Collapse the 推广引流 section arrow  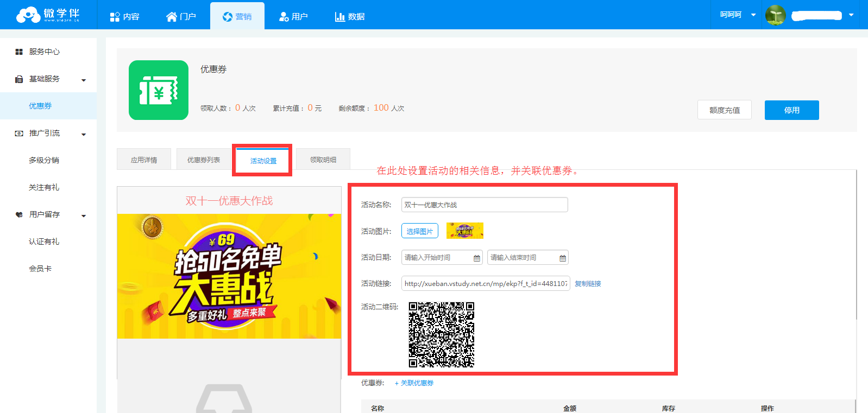[x=84, y=135]
